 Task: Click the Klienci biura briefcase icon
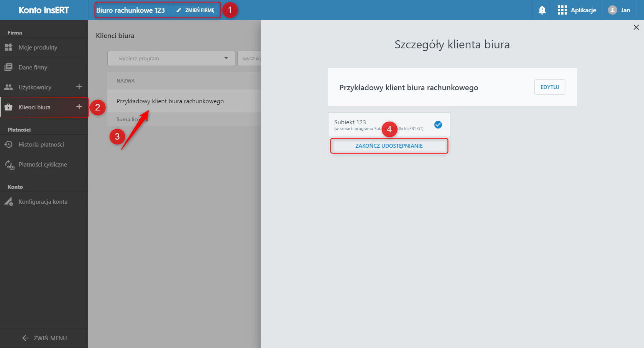[x=8, y=107]
